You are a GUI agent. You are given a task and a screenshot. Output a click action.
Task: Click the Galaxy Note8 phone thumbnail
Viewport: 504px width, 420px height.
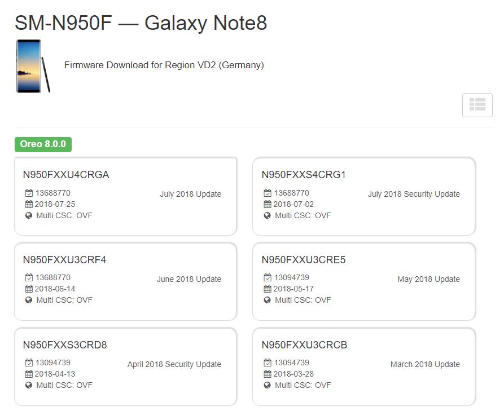(33, 66)
